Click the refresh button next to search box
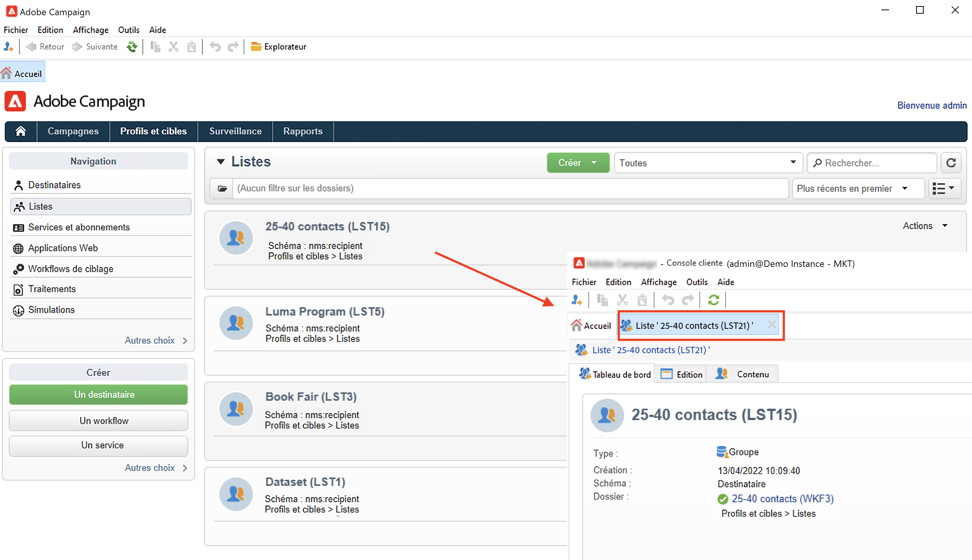The width and height of the screenshot is (972, 560). pyautogui.click(x=951, y=163)
